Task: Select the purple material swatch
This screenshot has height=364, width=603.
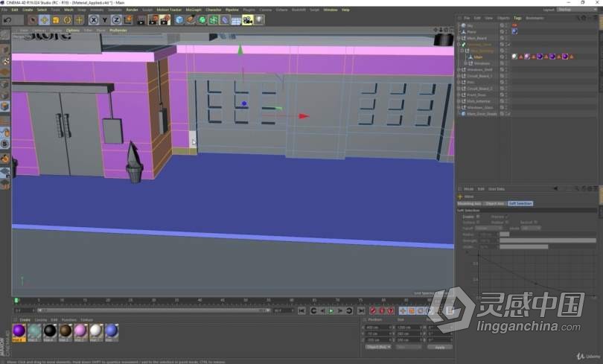Action: pos(19,331)
